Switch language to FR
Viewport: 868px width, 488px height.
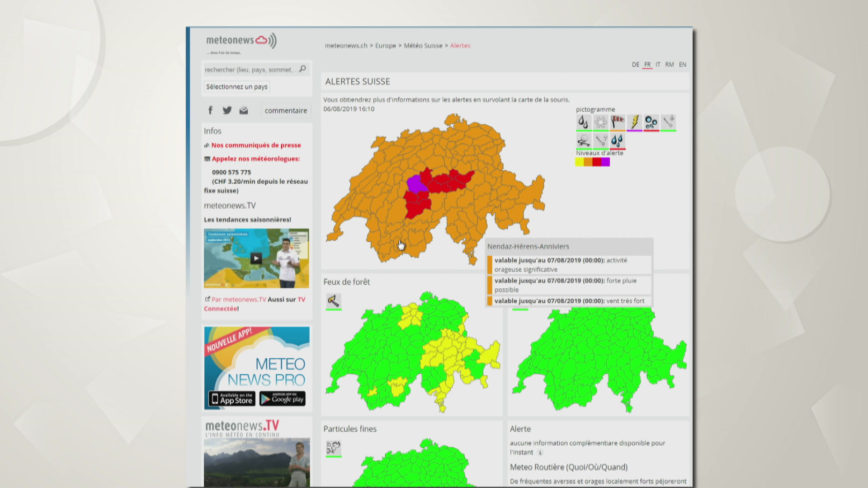pos(647,65)
